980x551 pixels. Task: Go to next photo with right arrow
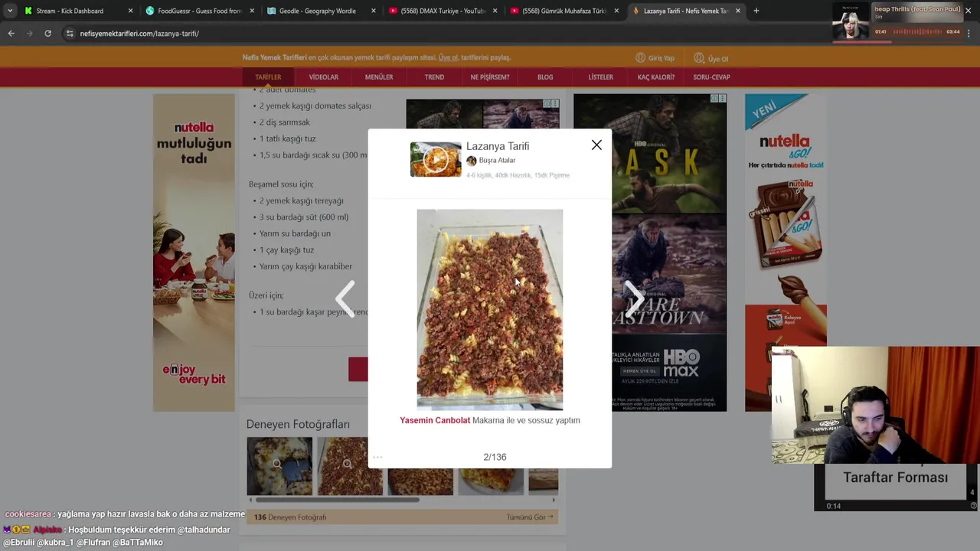point(633,298)
